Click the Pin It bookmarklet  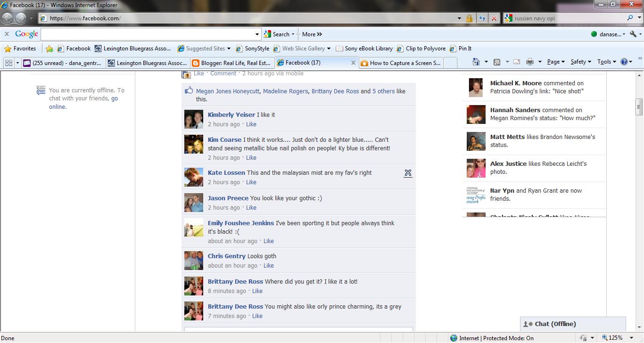pos(460,48)
